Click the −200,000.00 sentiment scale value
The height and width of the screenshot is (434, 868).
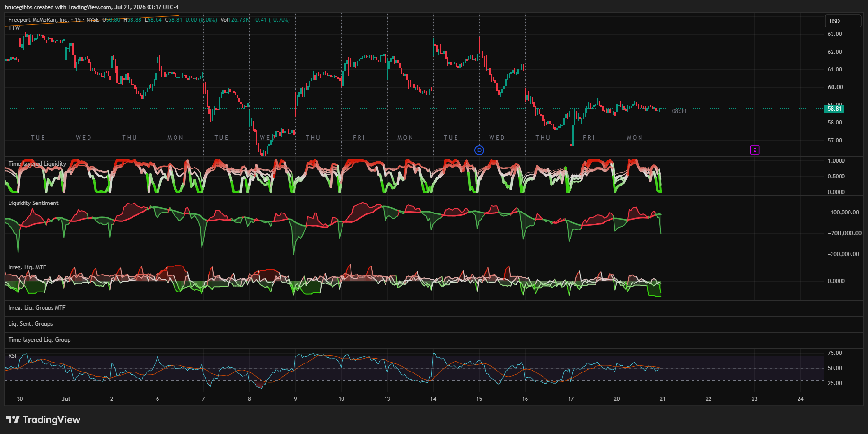coord(844,233)
